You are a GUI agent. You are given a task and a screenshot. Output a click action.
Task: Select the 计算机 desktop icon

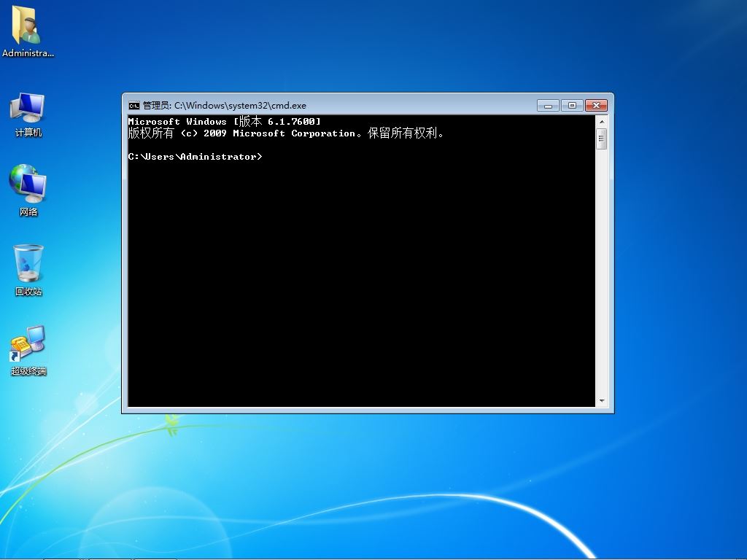28,115
